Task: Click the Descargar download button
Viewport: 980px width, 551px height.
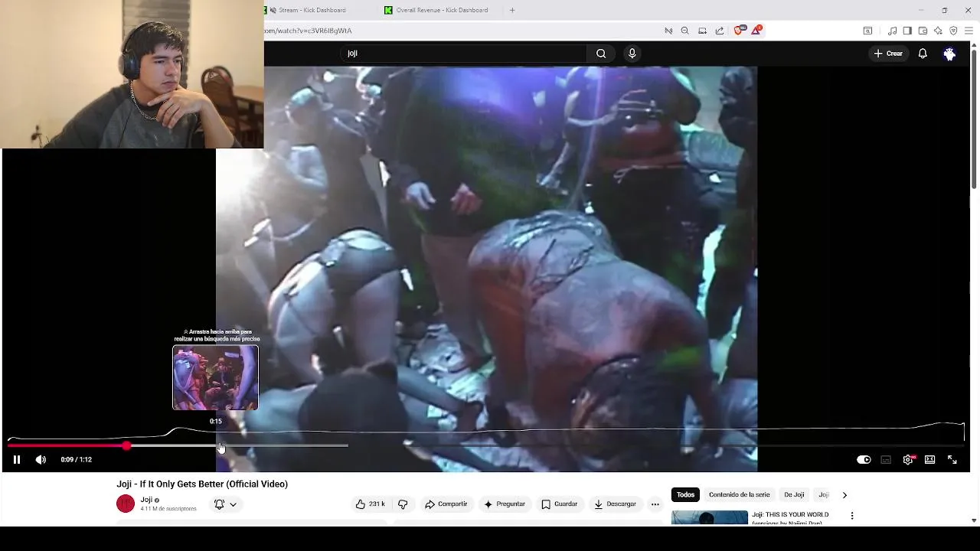Action: 616,504
